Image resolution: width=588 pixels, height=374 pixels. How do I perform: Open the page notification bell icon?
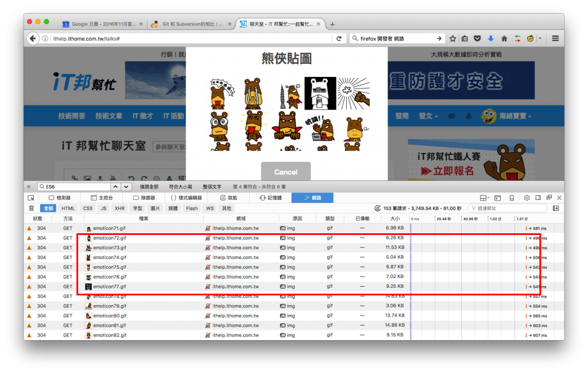pyautogui.click(x=469, y=116)
